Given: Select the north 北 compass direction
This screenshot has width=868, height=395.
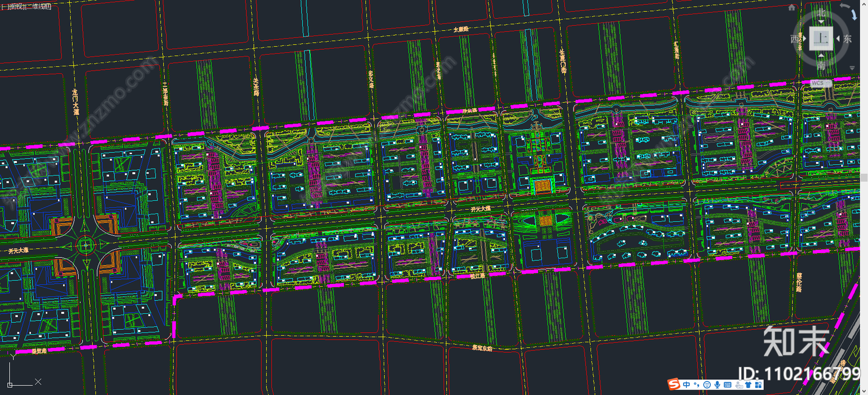Looking at the screenshot, I should coord(821,12).
